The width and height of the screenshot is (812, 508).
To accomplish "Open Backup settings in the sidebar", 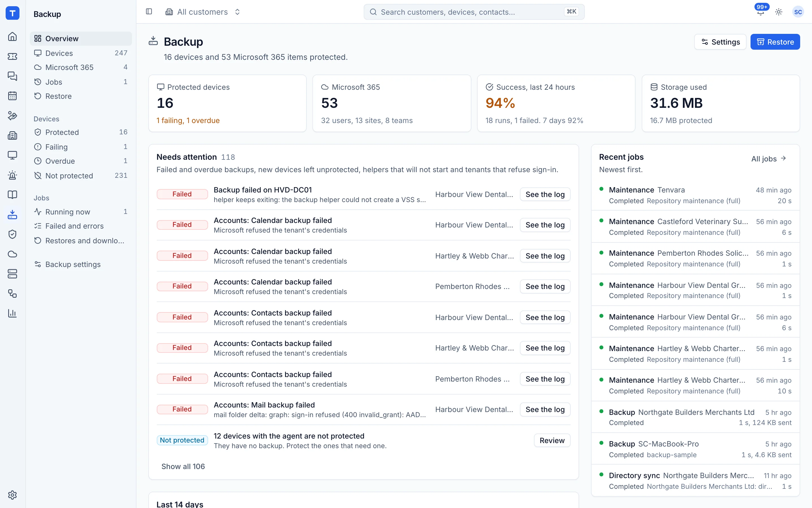I will [81, 264].
